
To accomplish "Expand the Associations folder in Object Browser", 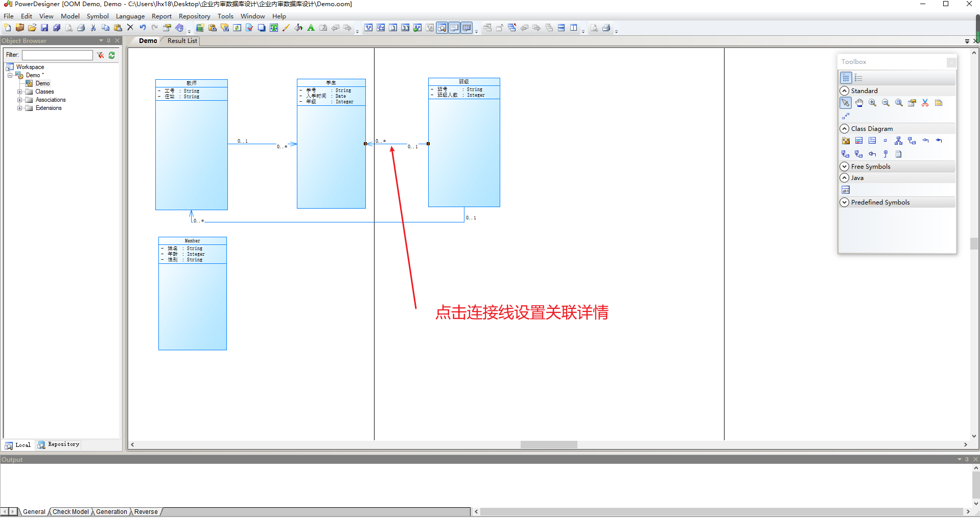I will (19, 100).
